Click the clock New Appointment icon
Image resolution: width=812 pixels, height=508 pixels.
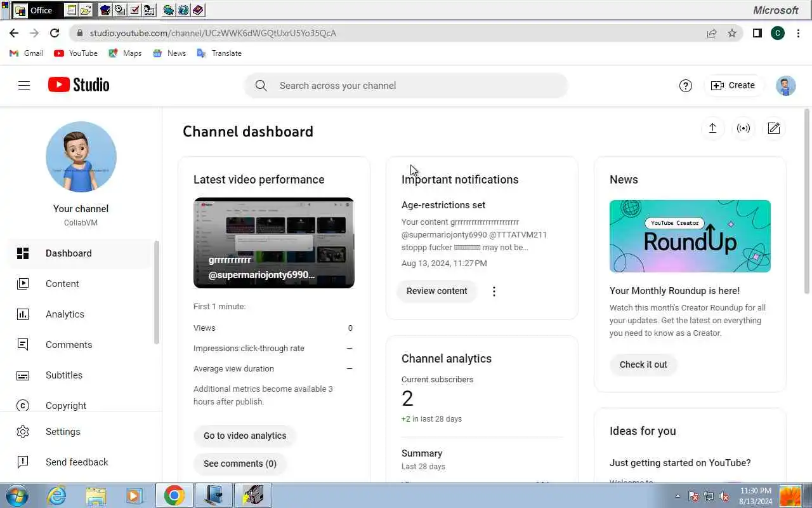tap(120, 10)
